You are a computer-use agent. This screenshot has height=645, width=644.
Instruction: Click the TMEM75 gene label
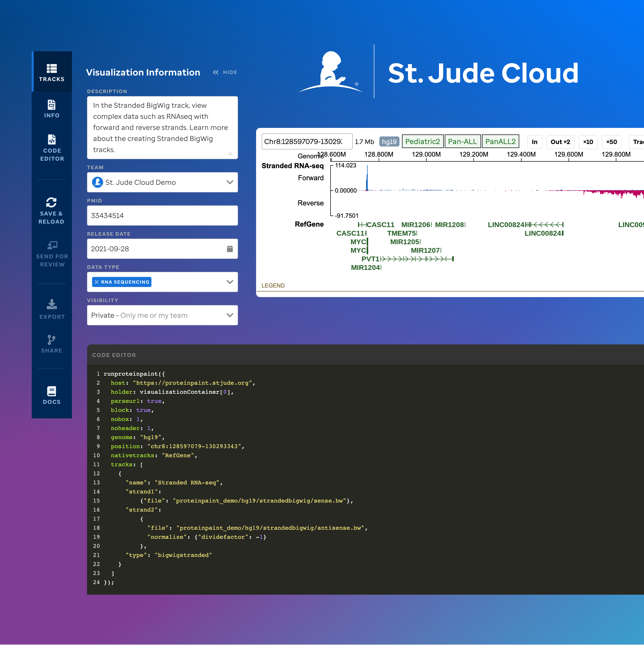tap(402, 233)
